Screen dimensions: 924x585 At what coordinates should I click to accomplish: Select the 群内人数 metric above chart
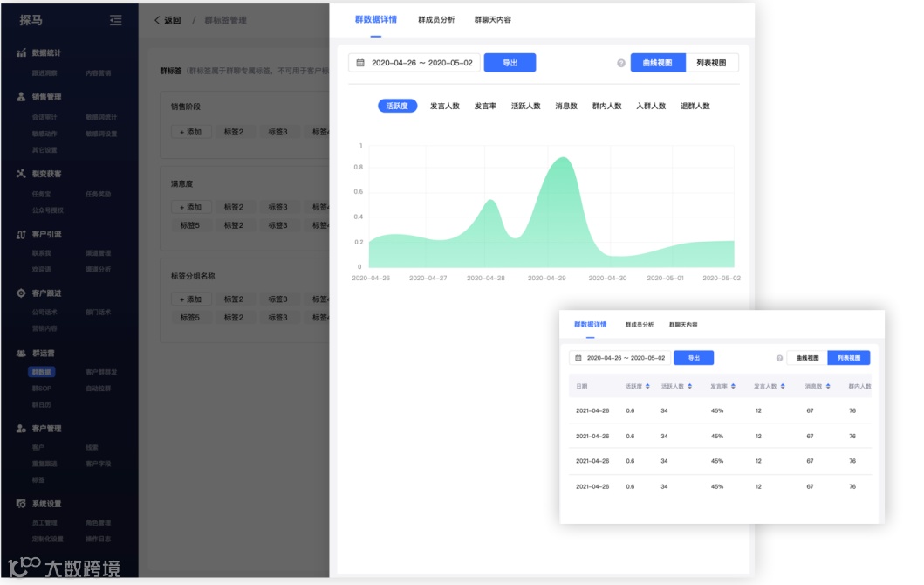pyautogui.click(x=607, y=107)
